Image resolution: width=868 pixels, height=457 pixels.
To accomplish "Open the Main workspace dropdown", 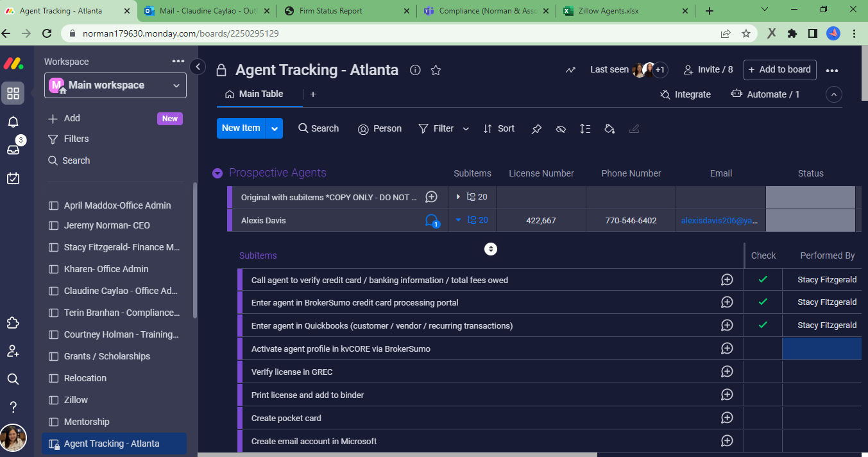I will 115,85.
